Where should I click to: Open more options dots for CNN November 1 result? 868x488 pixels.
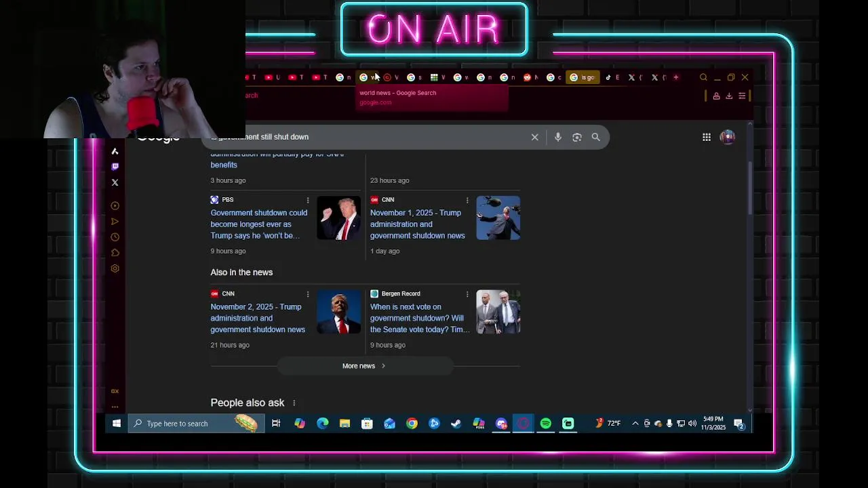click(x=467, y=200)
